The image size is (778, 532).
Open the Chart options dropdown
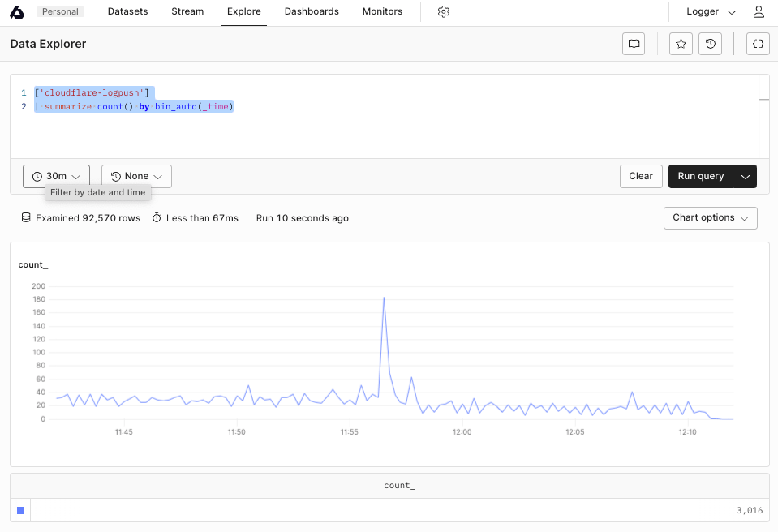710,217
